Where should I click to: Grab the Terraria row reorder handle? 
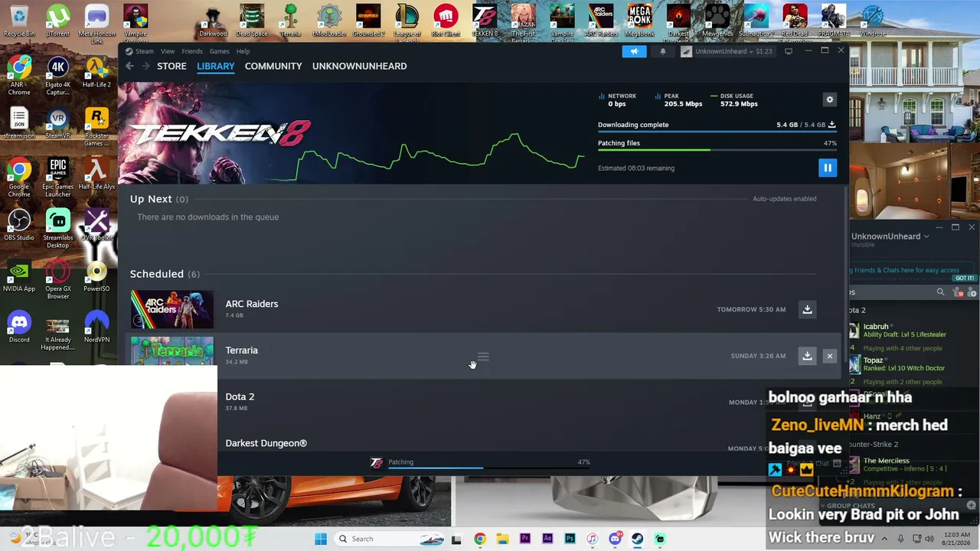[483, 357]
